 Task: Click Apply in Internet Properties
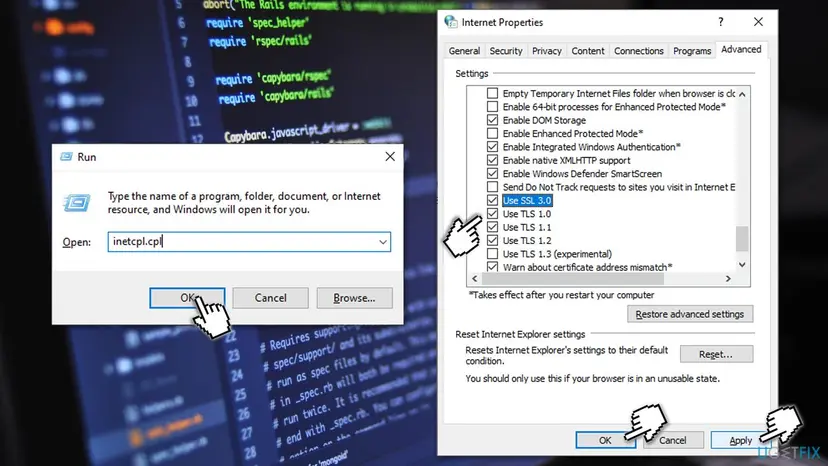point(740,440)
